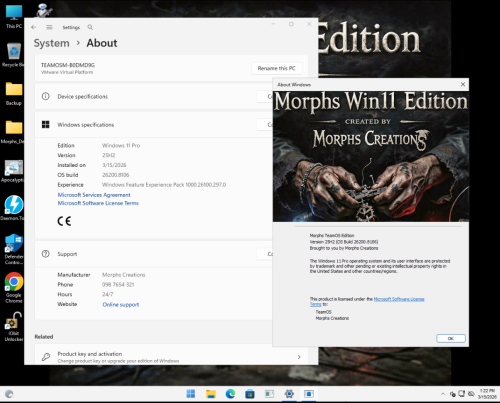Open Defender Control desktop shortcut
Viewport: 500px width, 403px height.
[14, 249]
